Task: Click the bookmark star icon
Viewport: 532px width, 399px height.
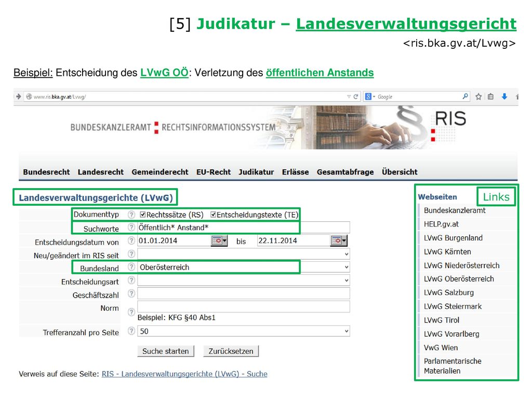Action: click(478, 97)
